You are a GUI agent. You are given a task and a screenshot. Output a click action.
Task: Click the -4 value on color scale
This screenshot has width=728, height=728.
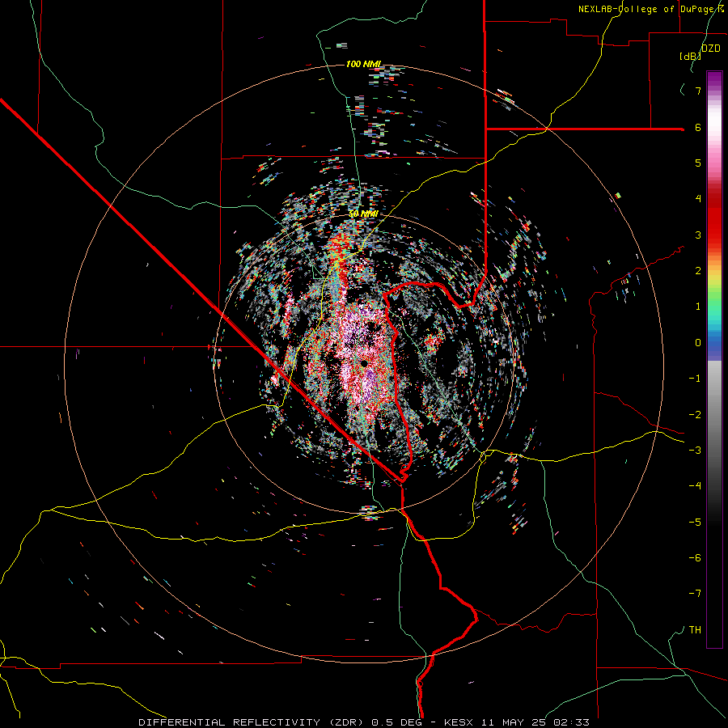[695, 486]
